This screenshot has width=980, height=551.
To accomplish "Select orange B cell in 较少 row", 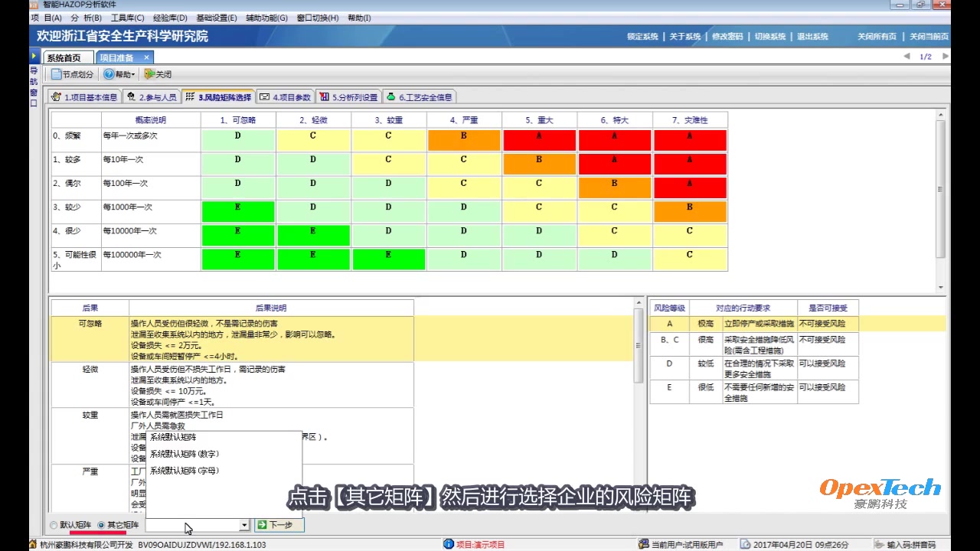I will 690,211.
